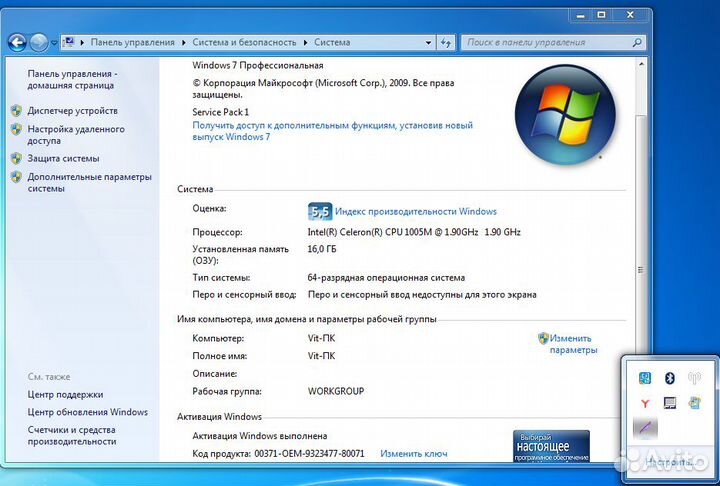
Task: Click the shield icon next to 'Диспетчер устройств'
Action: pyautogui.click(x=17, y=111)
